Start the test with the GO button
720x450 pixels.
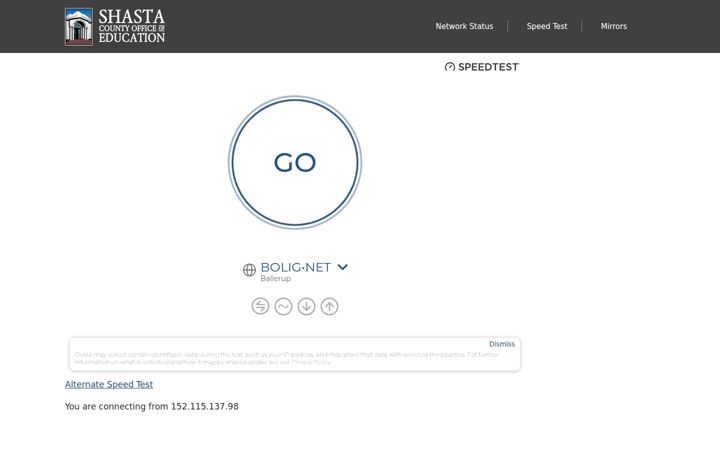(x=295, y=163)
